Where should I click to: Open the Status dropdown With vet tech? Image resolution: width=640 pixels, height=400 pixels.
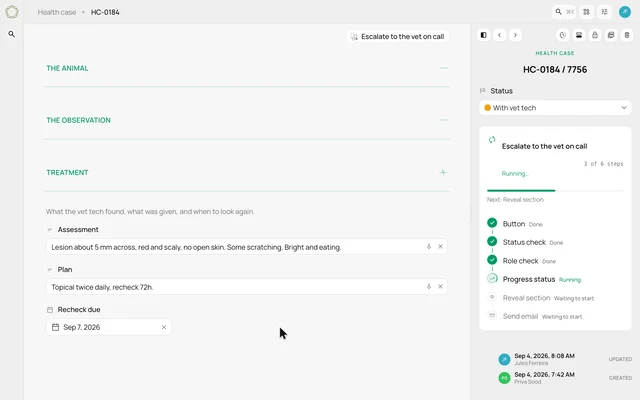pos(555,108)
